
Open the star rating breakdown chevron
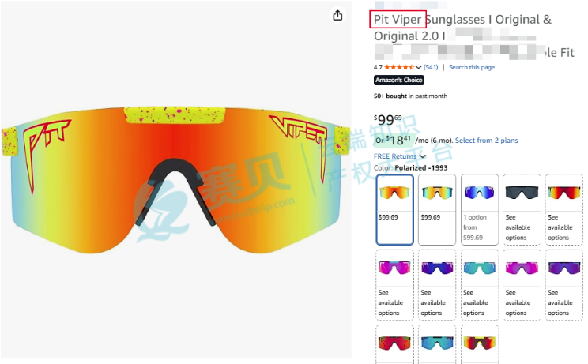pyautogui.click(x=418, y=67)
